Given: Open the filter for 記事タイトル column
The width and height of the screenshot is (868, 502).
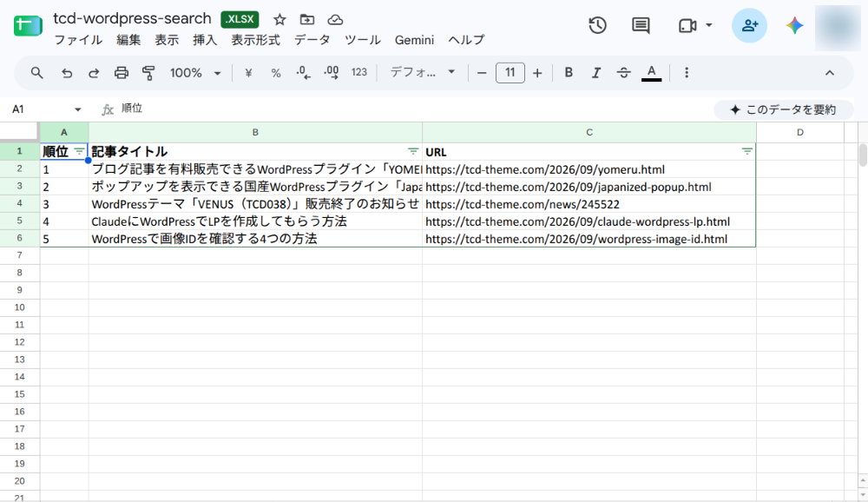Looking at the screenshot, I should click(x=413, y=151).
